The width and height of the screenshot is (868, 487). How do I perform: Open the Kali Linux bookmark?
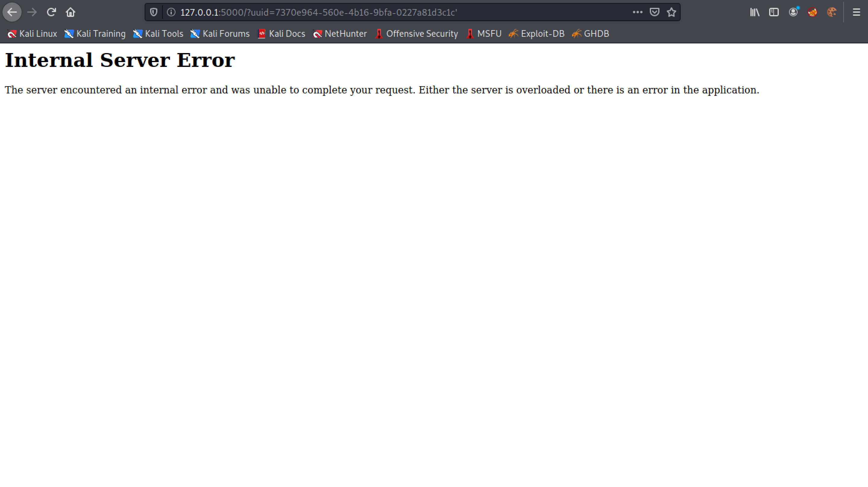click(32, 34)
